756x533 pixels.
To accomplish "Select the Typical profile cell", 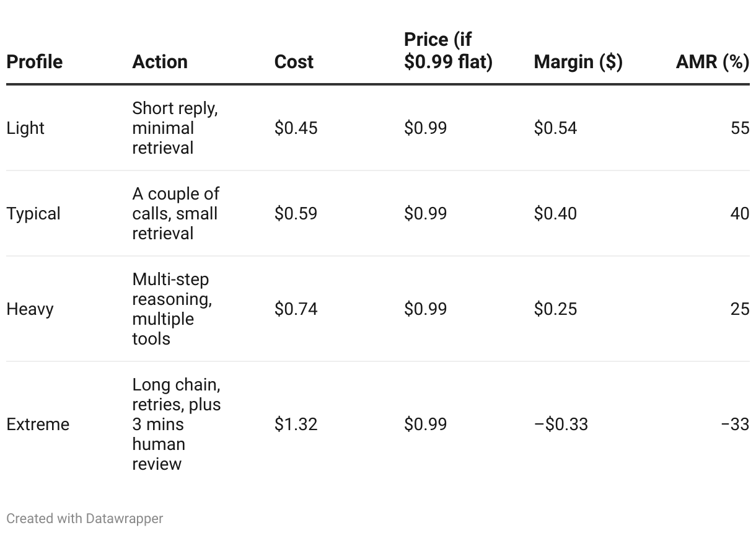I will [x=33, y=214].
